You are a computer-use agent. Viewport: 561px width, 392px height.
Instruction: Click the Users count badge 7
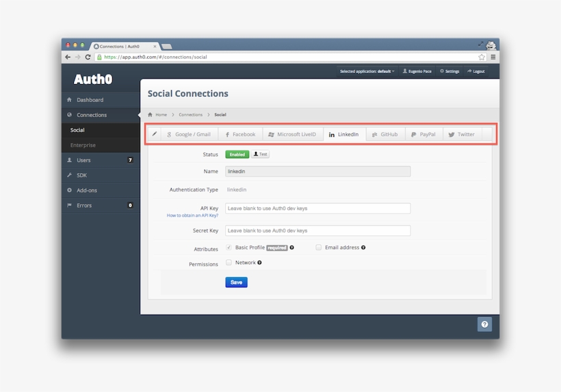coord(130,160)
